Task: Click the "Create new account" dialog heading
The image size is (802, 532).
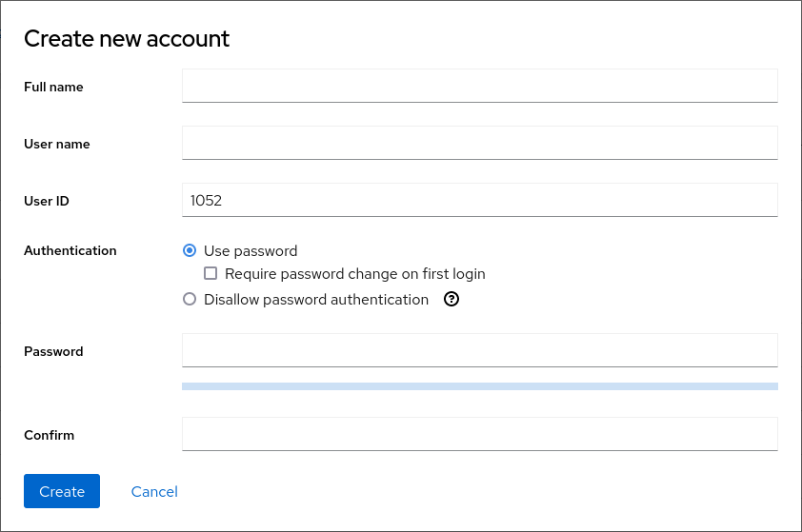Action: (127, 39)
